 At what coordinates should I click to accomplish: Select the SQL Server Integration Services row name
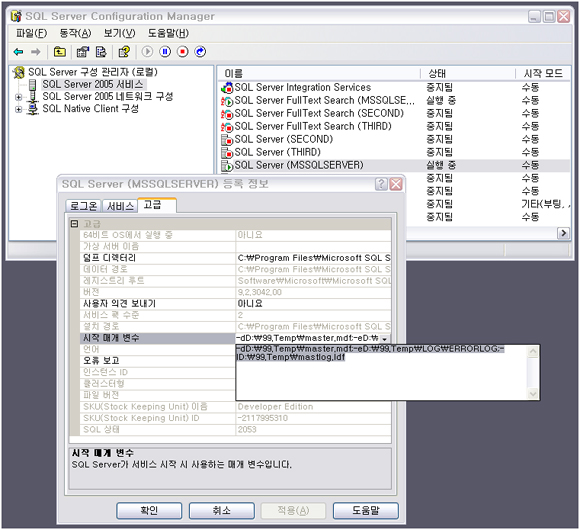click(303, 88)
